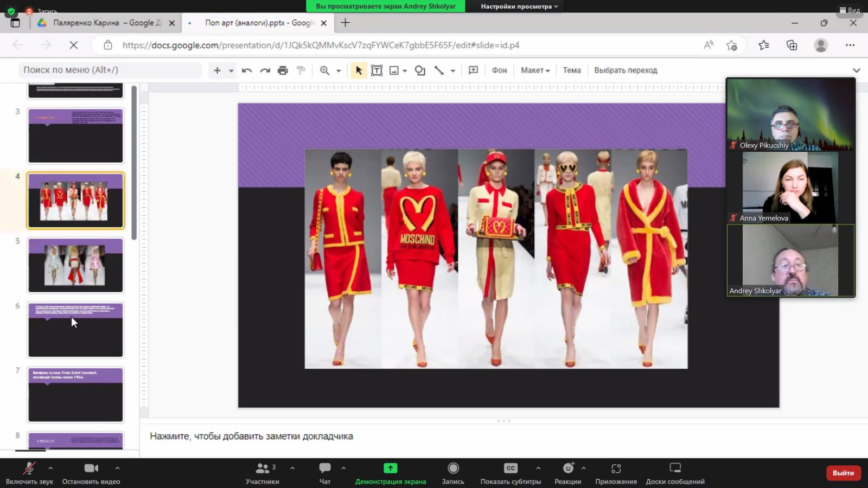Unmute microphone with Включить звук
The height and width of the screenshot is (488, 868).
[29, 473]
